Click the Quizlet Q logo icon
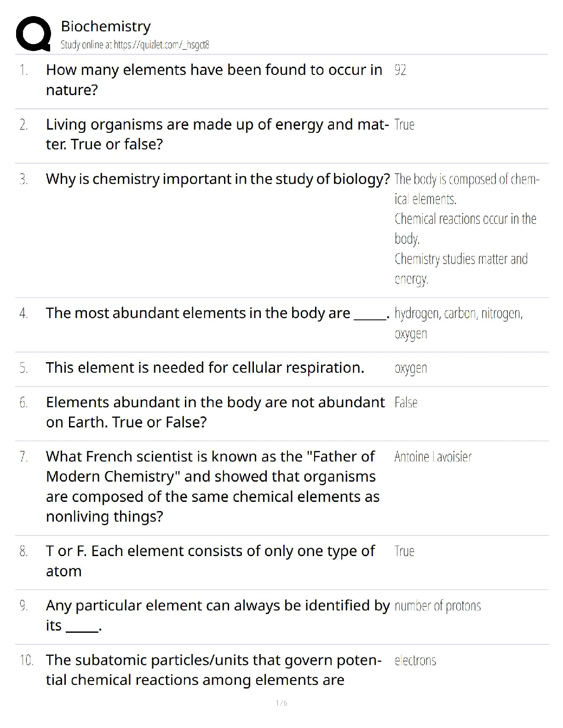The height and width of the screenshot is (728, 563). 33,34
